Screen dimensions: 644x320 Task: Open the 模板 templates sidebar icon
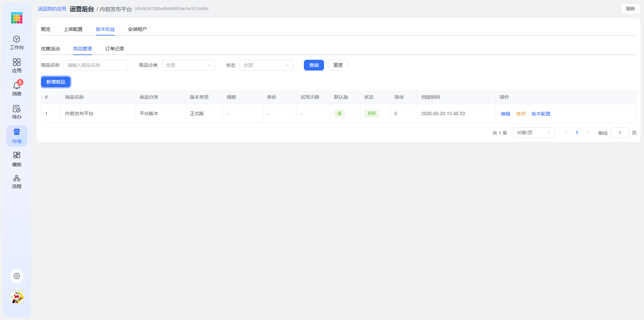click(17, 159)
